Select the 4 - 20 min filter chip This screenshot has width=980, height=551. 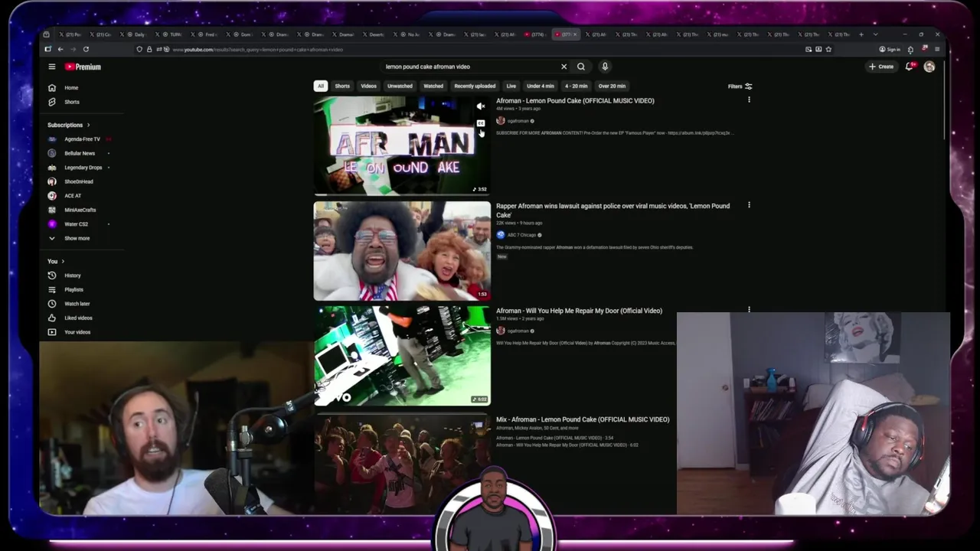point(577,86)
